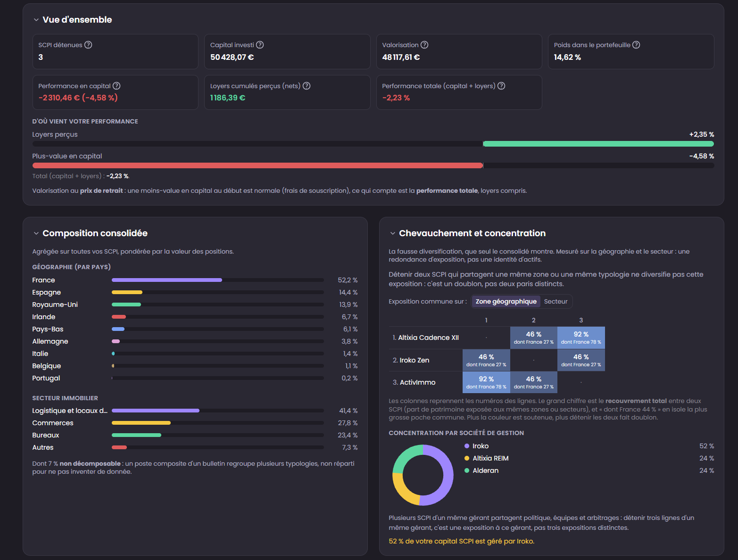Screen dimensions: 738x560
Task: Click 46 % cell in Iroko Zen first column
Action: pos(486,360)
